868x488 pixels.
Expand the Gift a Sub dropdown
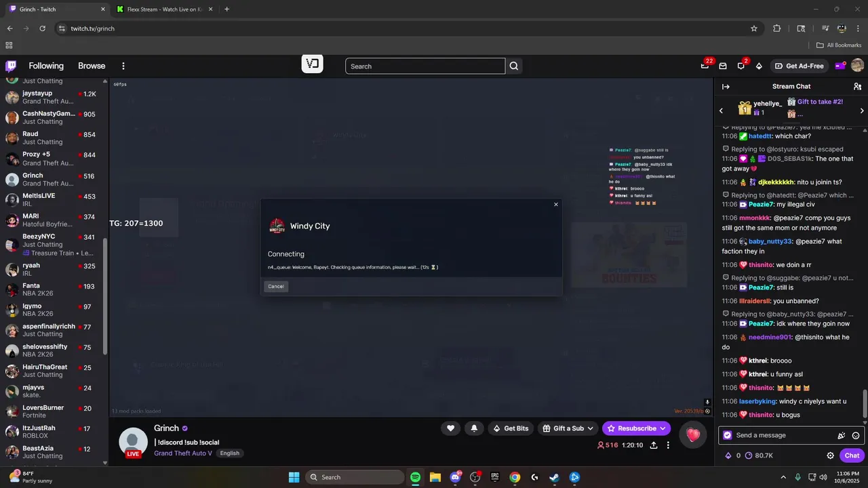pyautogui.click(x=591, y=428)
